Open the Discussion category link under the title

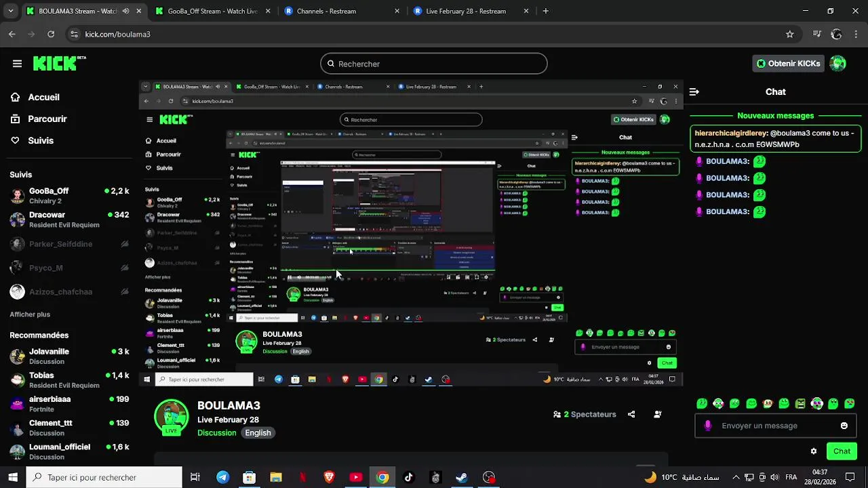[x=217, y=432]
